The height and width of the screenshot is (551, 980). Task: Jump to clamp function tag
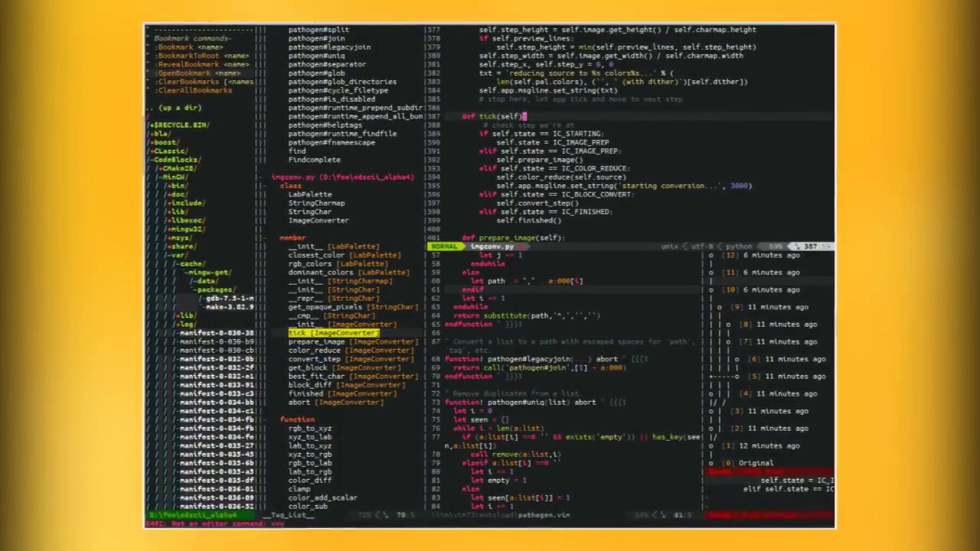pos(299,489)
